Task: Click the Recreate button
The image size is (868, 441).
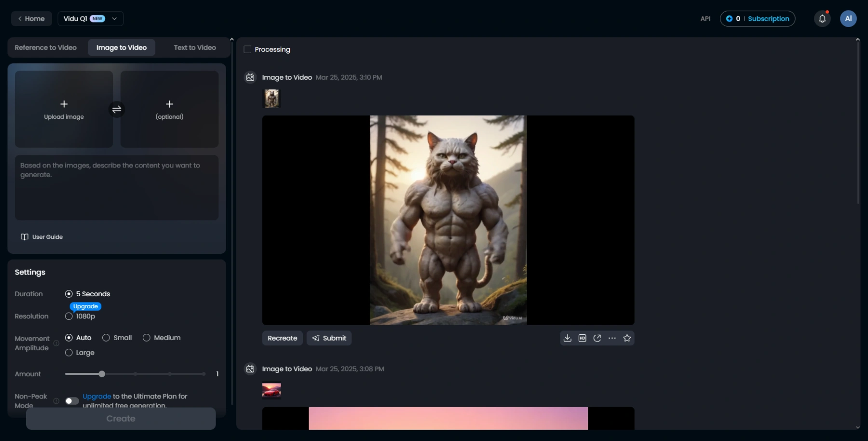Action: (282, 338)
